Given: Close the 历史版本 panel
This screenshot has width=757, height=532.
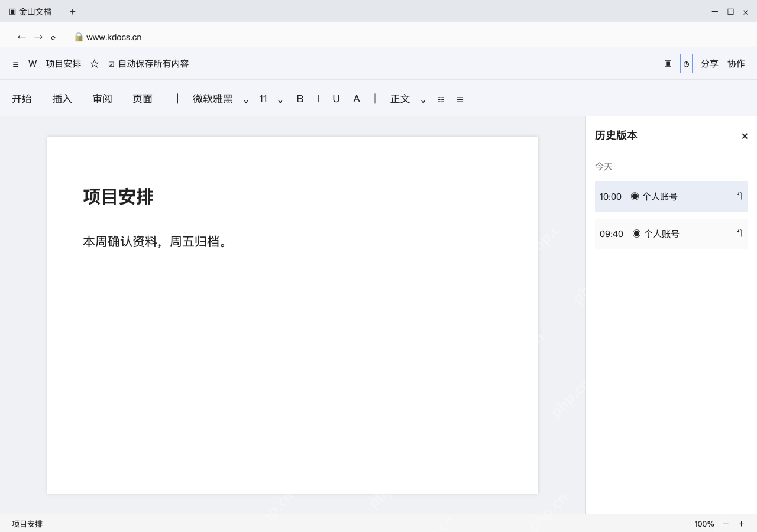Looking at the screenshot, I should pos(745,136).
